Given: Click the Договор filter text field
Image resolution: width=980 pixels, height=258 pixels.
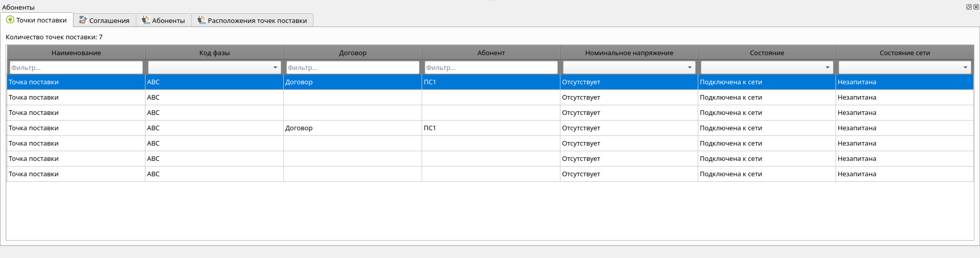Looking at the screenshot, I should point(353,67).
